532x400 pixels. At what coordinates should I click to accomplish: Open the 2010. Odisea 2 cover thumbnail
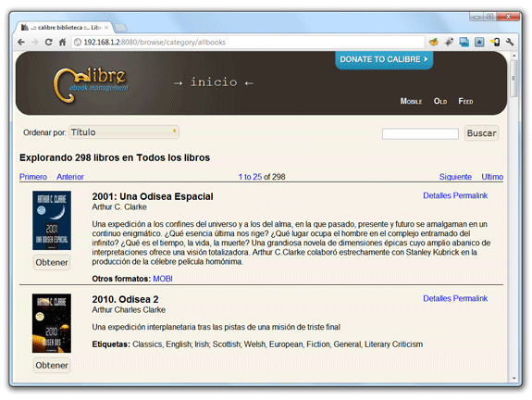pyautogui.click(x=52, y=323)
